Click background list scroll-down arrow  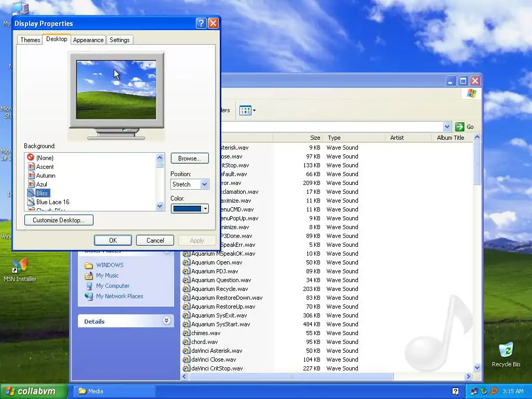click(x=160, y=206)
